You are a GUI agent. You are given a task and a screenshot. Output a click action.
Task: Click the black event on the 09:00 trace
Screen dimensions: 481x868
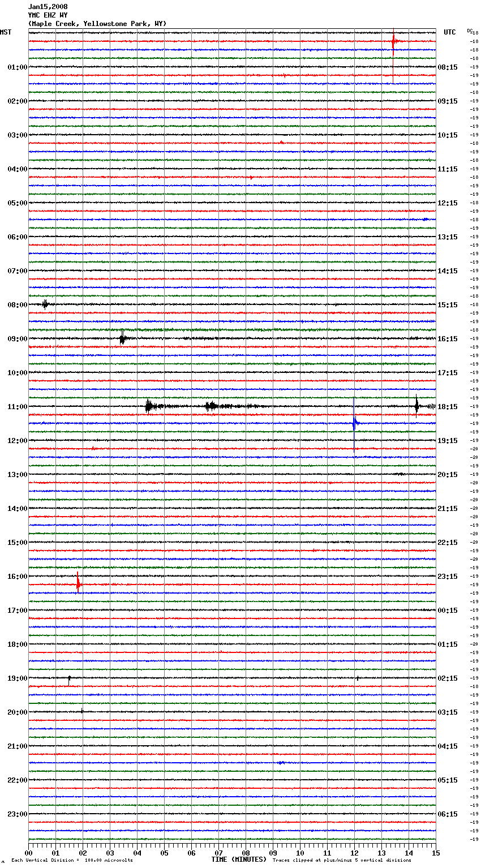[122, 338]
